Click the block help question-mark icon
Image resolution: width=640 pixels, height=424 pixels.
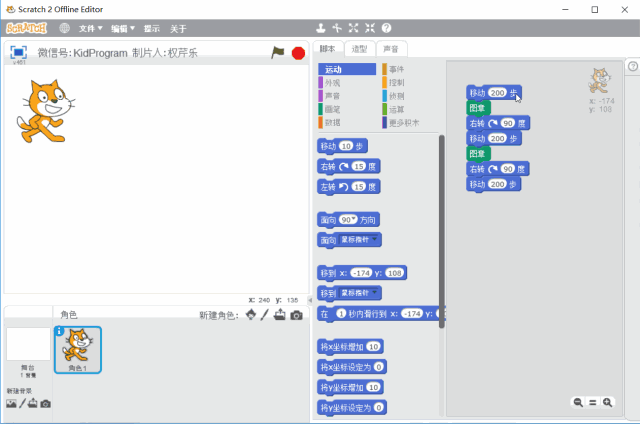click(386, 28)
